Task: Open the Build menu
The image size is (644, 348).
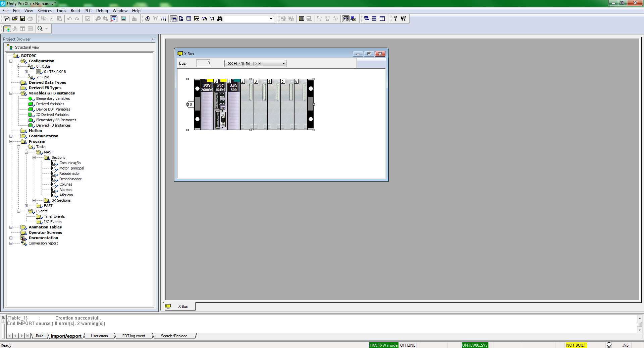Action: click(x=75, y=11)
